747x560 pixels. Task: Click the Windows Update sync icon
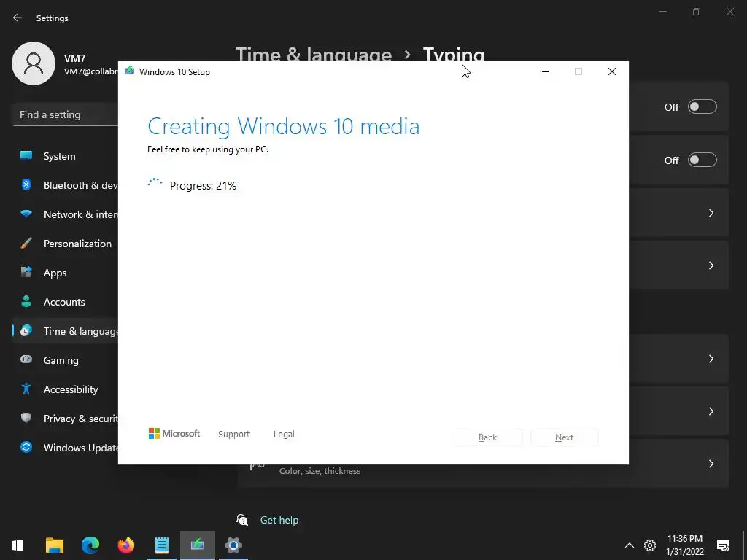pyautogui.click(x=26, y=447)
